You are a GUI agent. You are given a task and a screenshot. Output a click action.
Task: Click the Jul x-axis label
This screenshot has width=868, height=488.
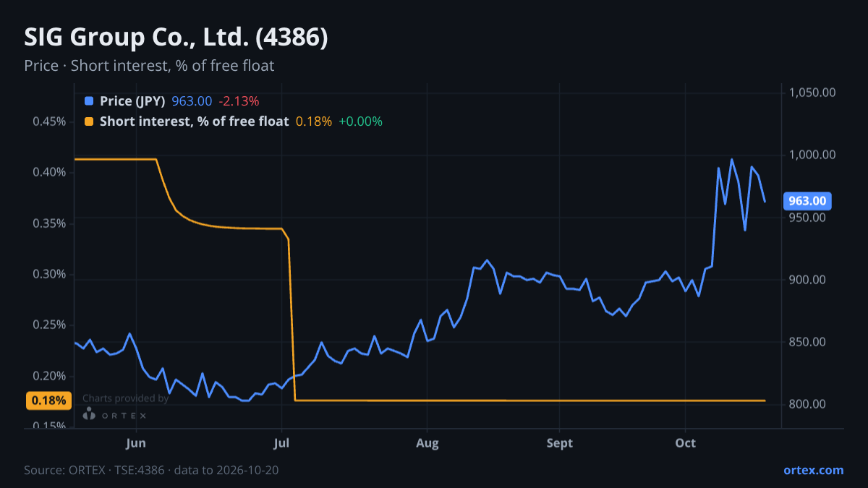pos(282,442)
